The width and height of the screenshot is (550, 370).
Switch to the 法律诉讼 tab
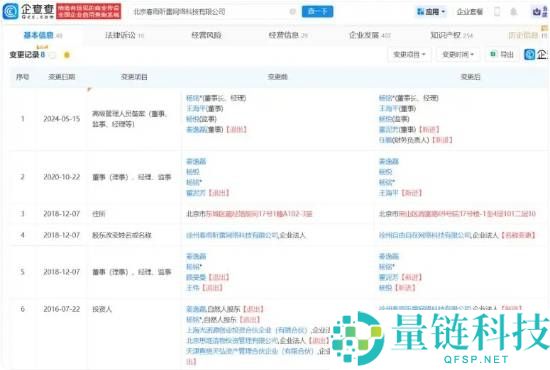tap(125, 35)
